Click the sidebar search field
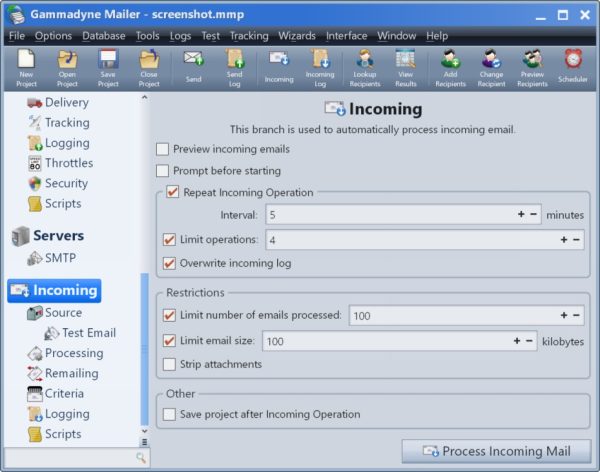 pos(68,458)
